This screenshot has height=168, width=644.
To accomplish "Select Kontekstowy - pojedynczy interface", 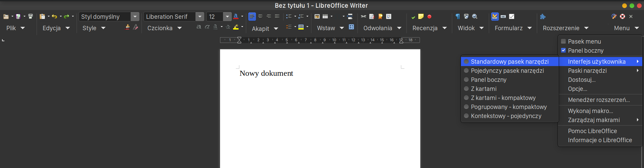I will click(510, 116).
